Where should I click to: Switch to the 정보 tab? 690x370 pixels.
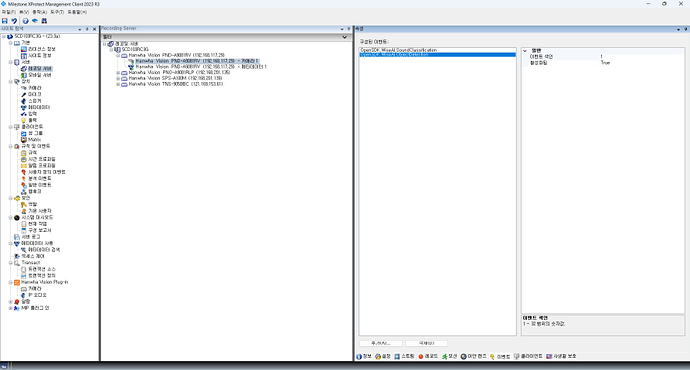point(364,356)
